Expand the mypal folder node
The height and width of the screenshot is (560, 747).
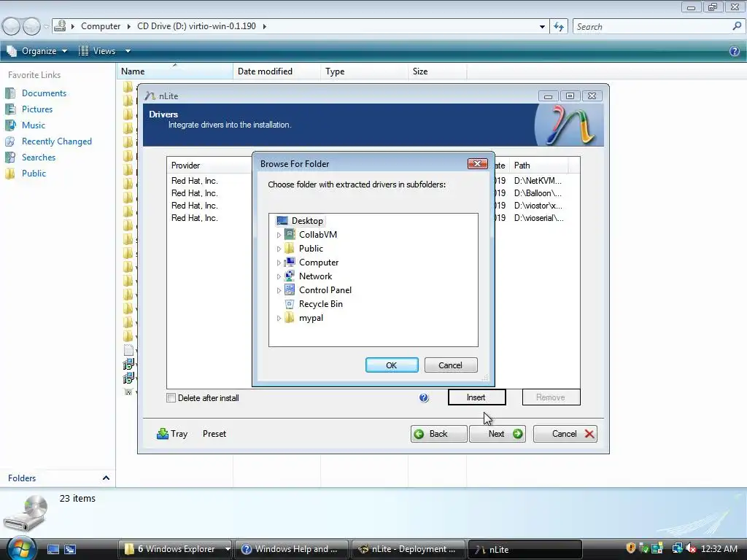pos(279,318)
